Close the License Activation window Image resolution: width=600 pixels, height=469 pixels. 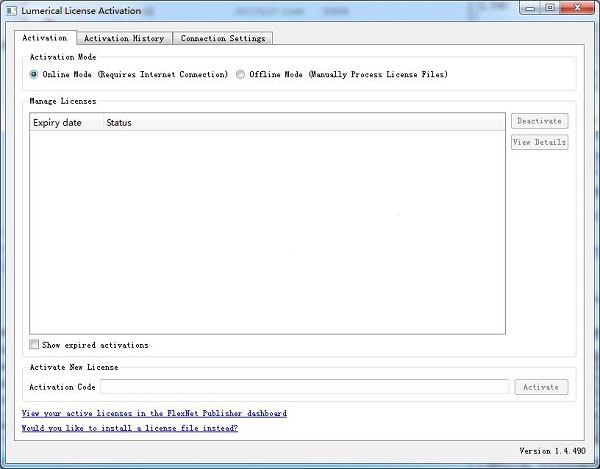(577, 8)
